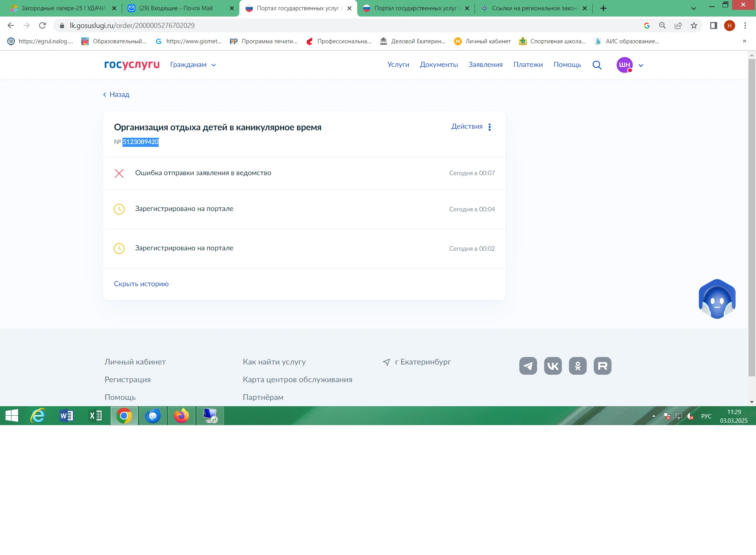Click the page vertical scrollbar

(752, 216)
